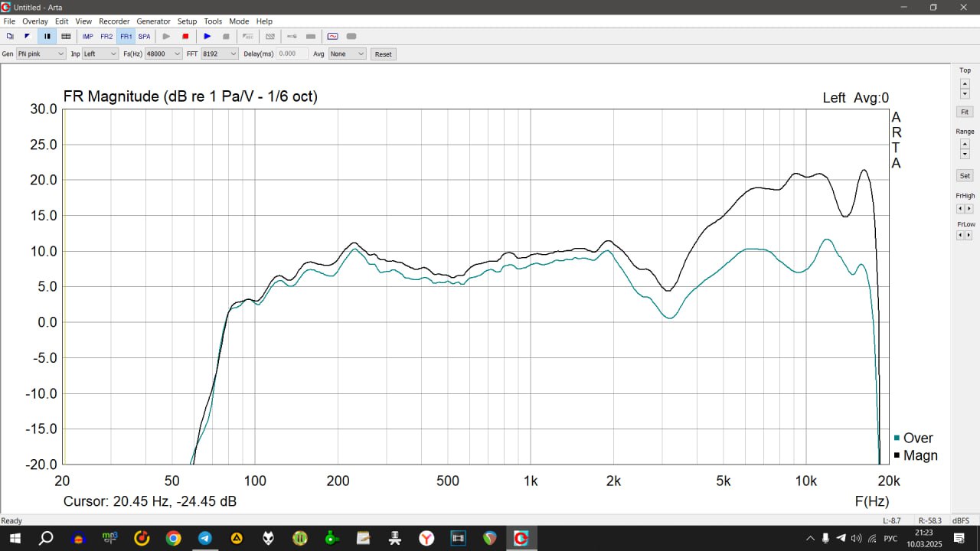Click the Delay(ms) input field
980x551 pixels.
[292, 54]
